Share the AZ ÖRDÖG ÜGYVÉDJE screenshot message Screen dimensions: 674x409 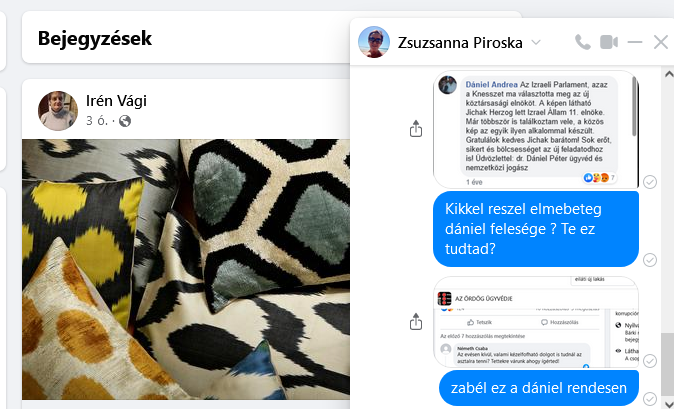point(416,321)
